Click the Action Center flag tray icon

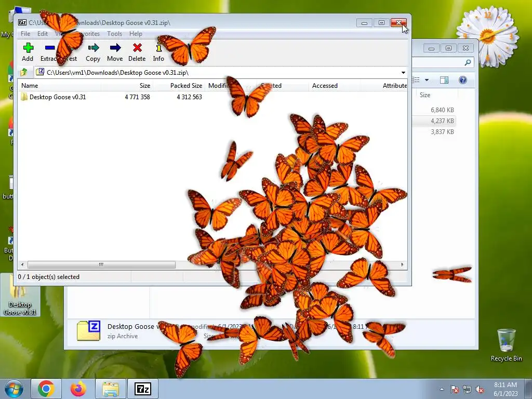454,389
